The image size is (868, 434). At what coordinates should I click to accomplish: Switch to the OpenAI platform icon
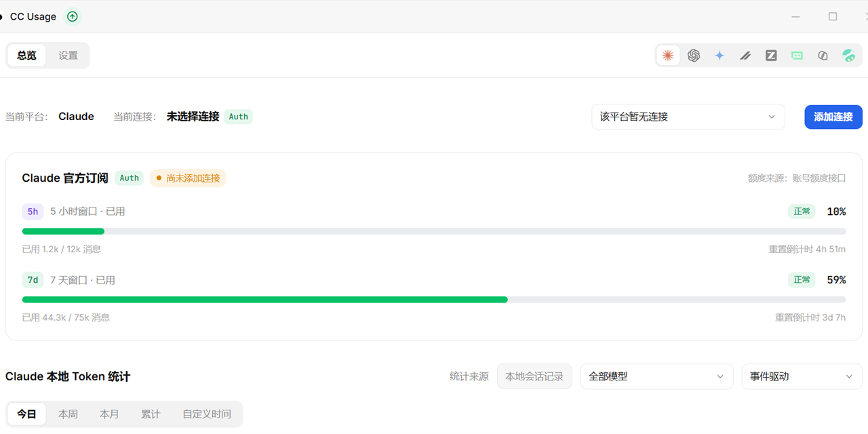pyautogui.click(x=694, y=56)
